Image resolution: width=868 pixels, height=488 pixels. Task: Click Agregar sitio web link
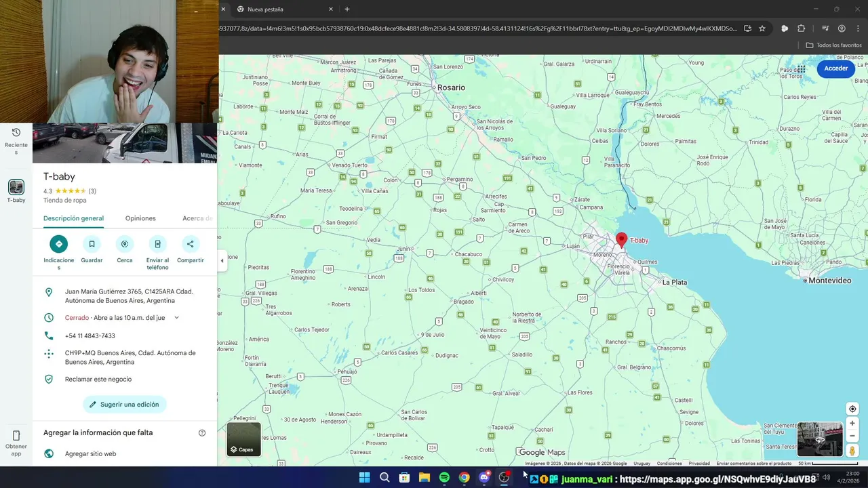[90, 454]
